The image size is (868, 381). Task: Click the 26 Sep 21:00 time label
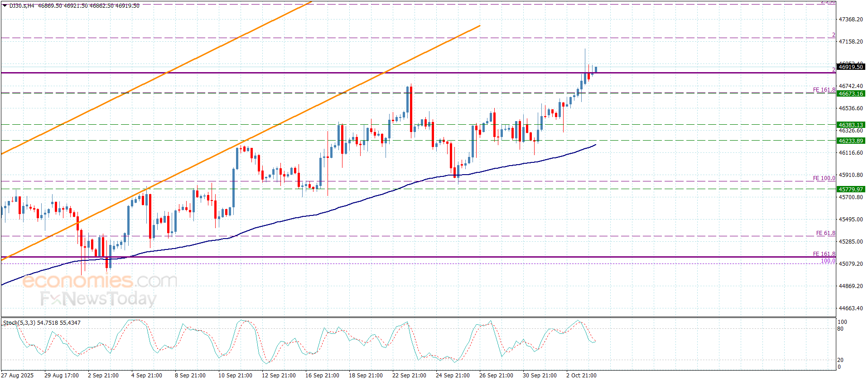click(x=496, y=375)
